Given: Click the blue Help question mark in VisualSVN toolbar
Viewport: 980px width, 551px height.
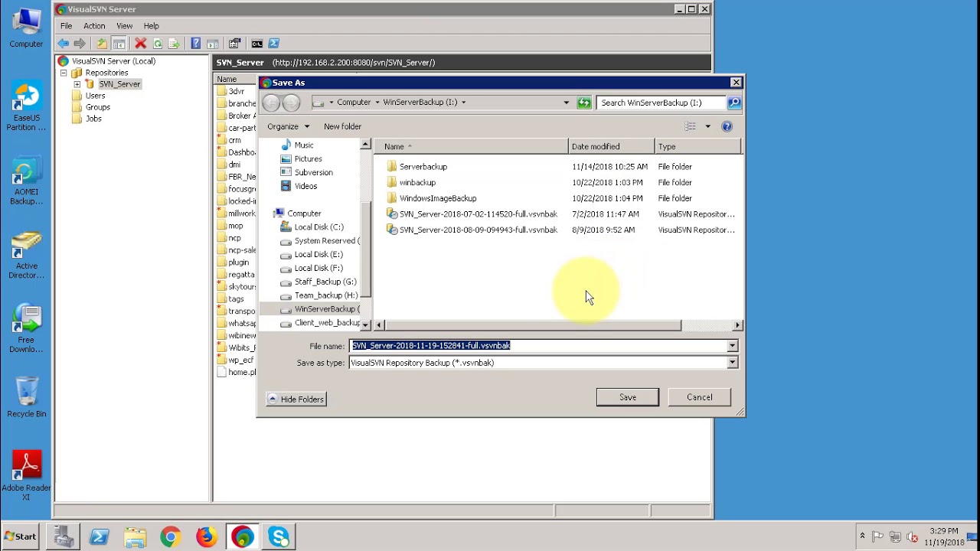Looking at the screenshot, I should [x=196, y=44].
